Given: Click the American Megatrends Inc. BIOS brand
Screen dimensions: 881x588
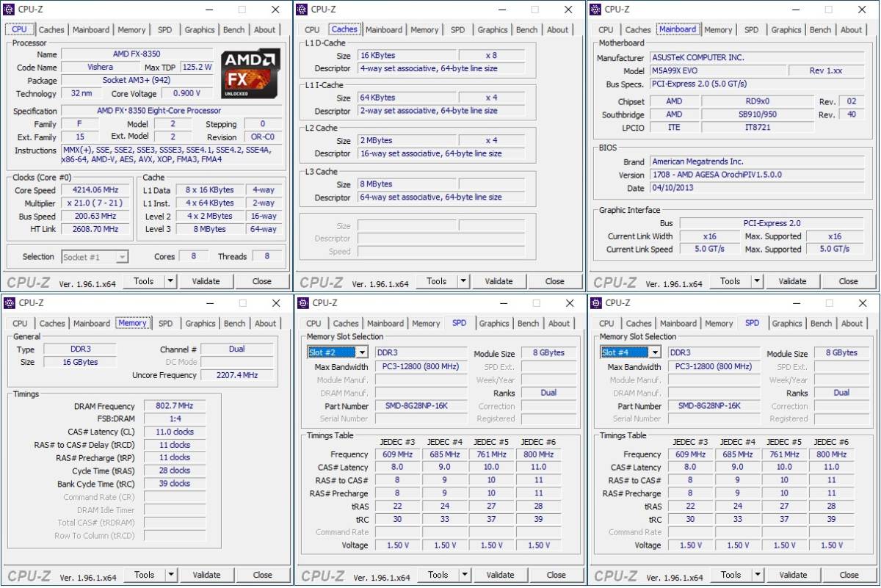Looking at the screenshot, I should [x=758, y=162].
